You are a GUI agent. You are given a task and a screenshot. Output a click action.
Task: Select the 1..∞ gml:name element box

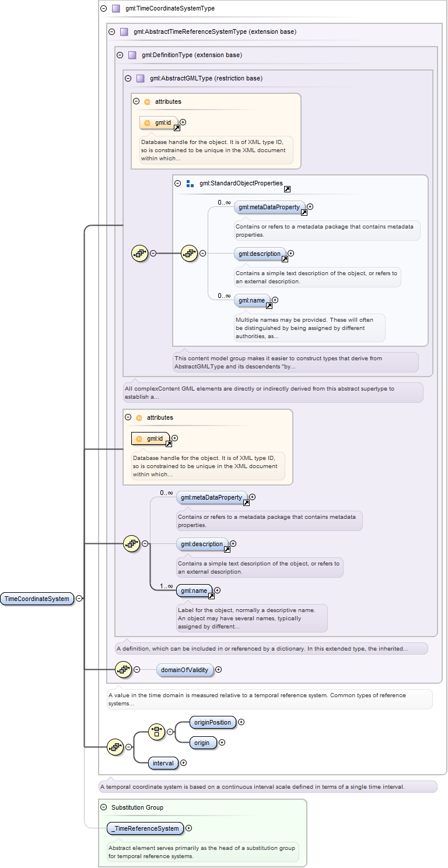pos(194,591)
